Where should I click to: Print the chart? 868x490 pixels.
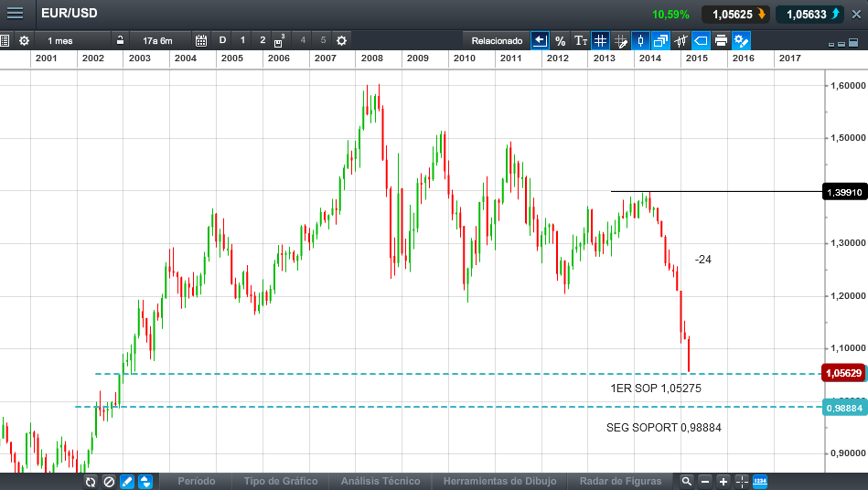[721, 40]
